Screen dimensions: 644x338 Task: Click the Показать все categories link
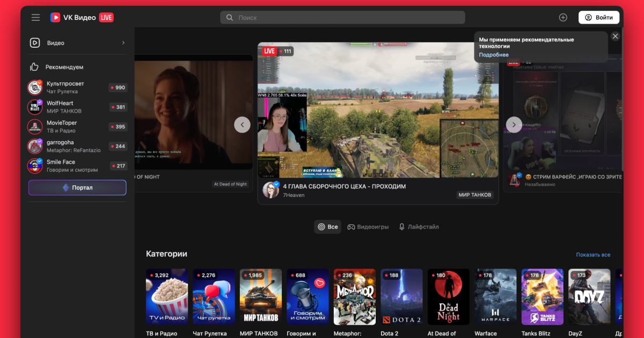(x=593, y=255)
